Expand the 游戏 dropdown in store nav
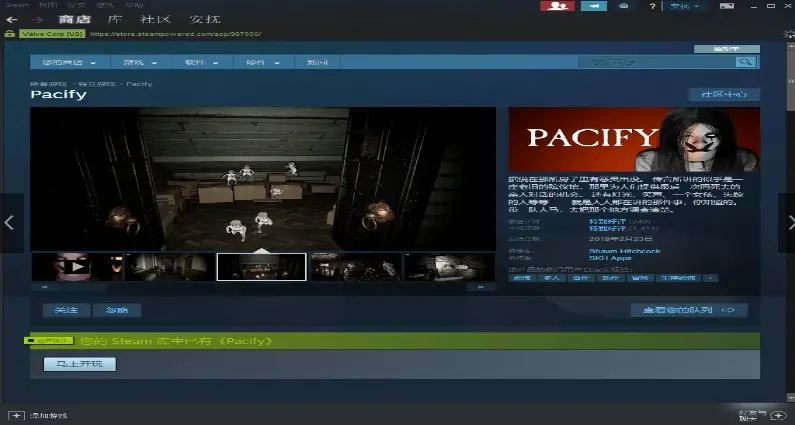 (x=140, y=62)
